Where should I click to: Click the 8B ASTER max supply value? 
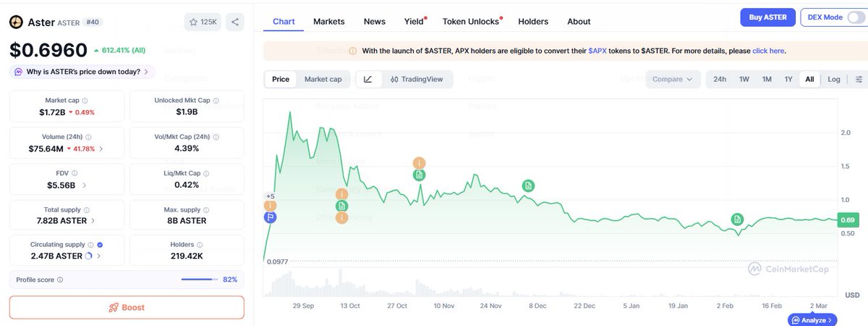click(187, 220)
